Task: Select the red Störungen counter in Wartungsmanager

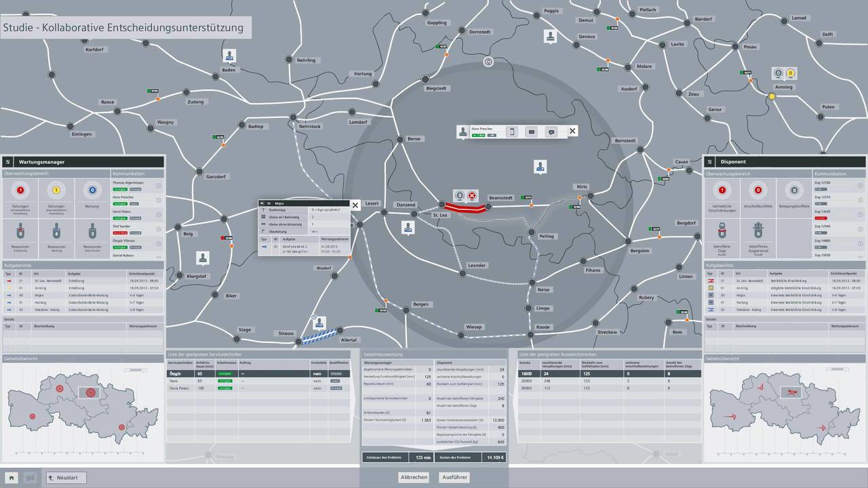Action: pyautogui.click(x=20, y=191)
